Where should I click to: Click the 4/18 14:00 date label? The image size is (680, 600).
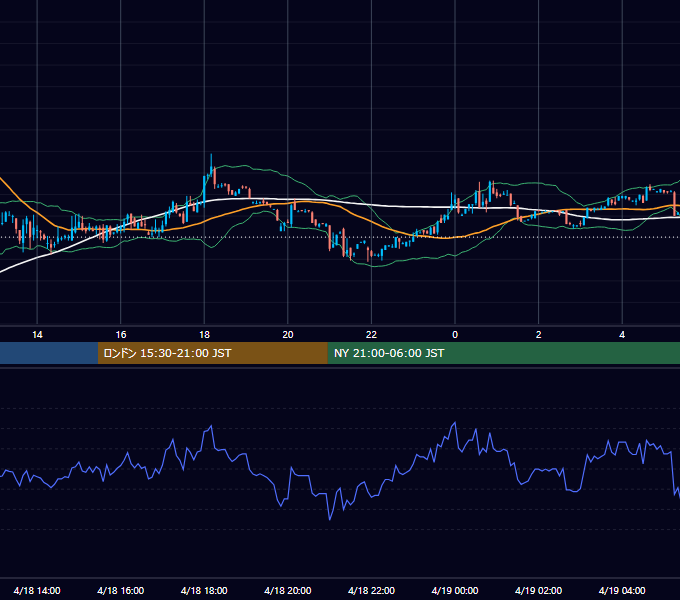[x=37, y=590]
